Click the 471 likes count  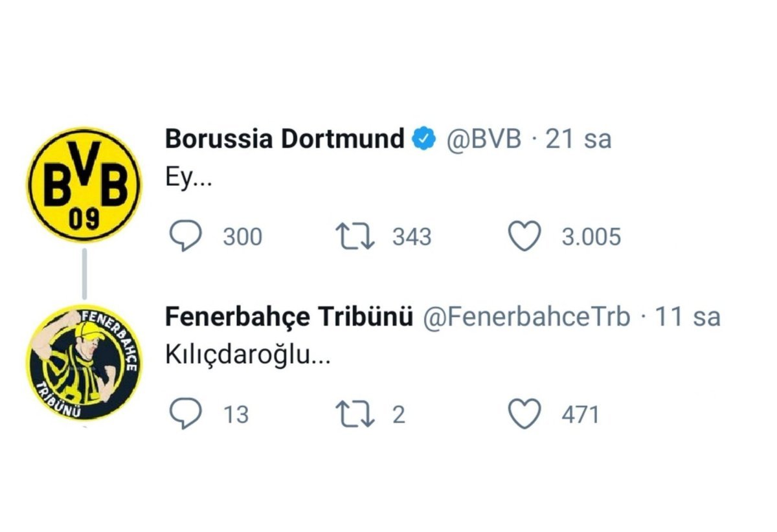click(580, 414)
